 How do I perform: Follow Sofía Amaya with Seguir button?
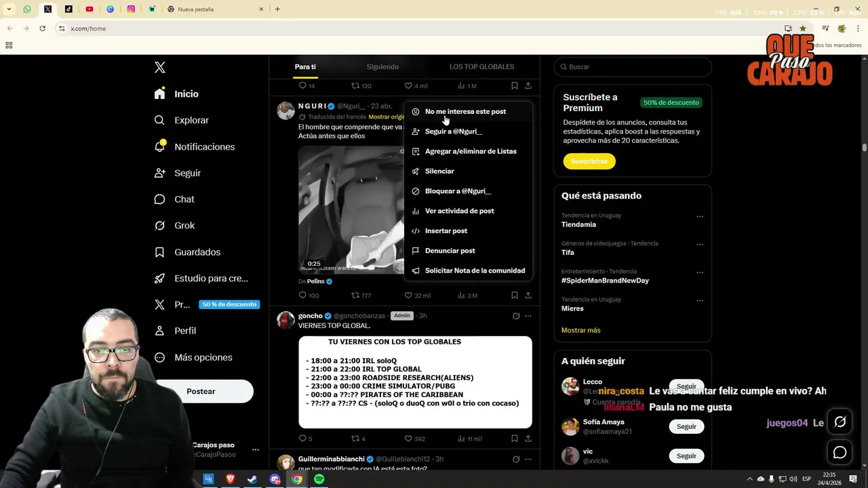tap(686, 426)
